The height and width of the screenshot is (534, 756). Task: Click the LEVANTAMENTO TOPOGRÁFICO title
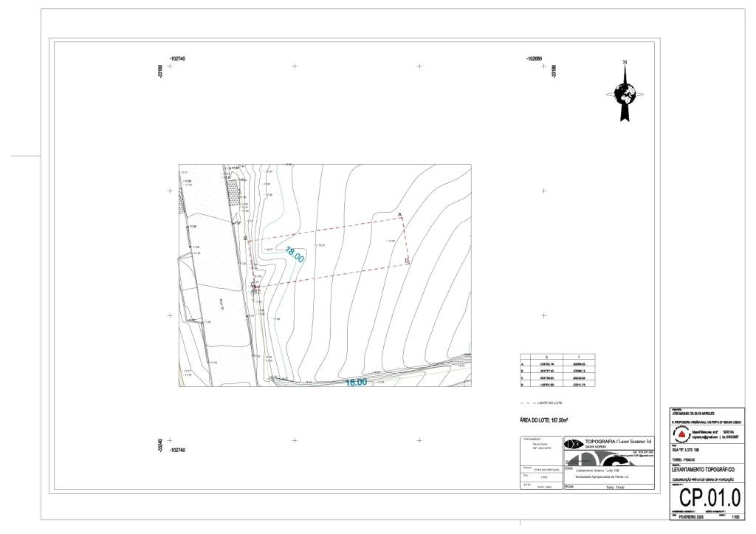[703, 469]
